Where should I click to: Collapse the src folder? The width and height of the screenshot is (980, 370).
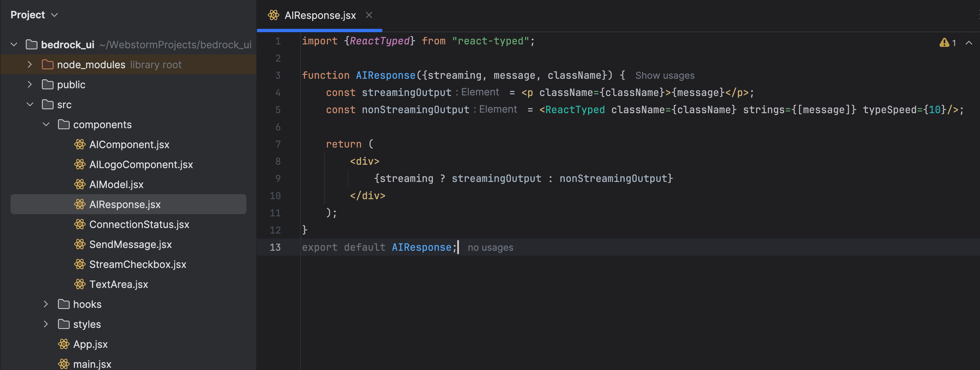[30, 105]
